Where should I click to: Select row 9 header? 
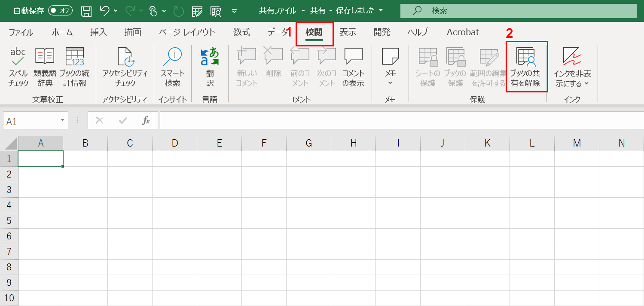pos(9,282)
